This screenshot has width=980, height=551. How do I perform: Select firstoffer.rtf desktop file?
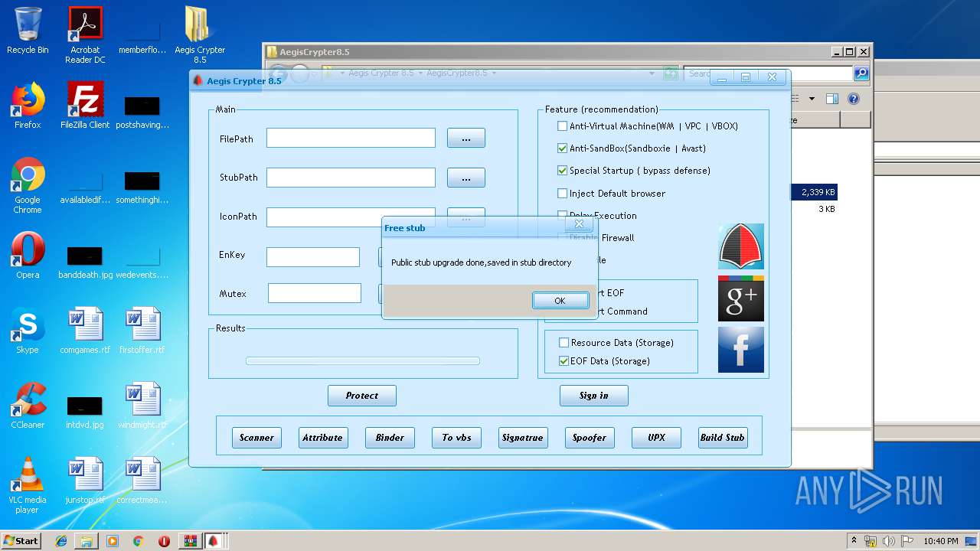[x=142, y=331]
